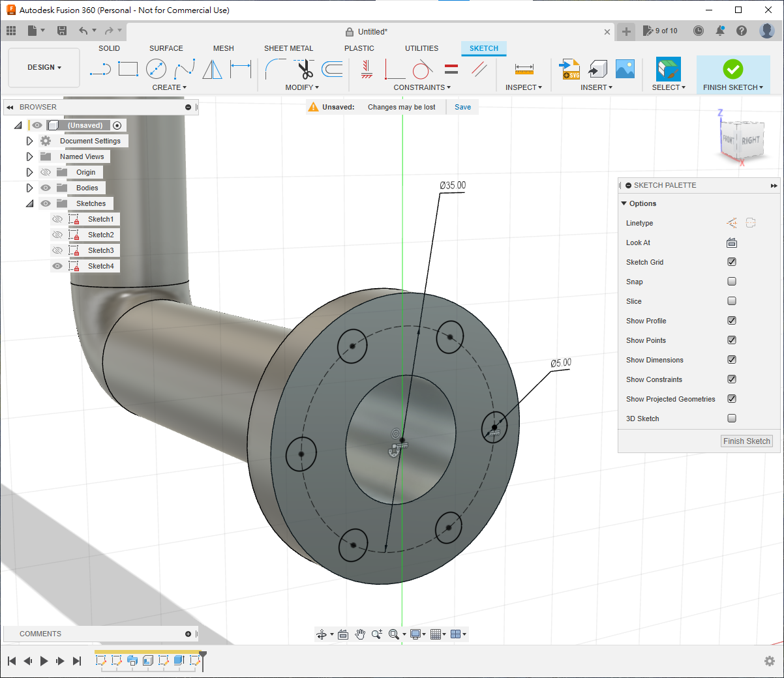Enable the Snap checkbox
Image resolution: width=784 pixels, height=678 pixels.
(732, 282)
